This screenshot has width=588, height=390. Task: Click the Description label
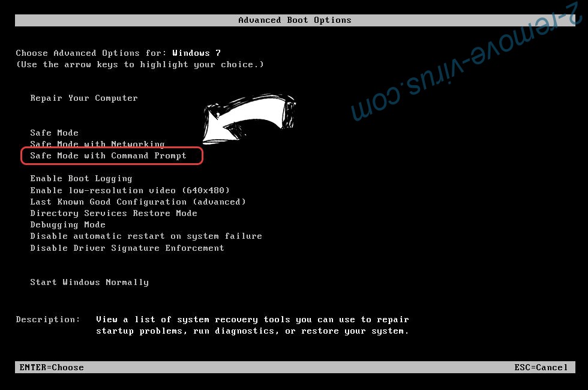48,319
